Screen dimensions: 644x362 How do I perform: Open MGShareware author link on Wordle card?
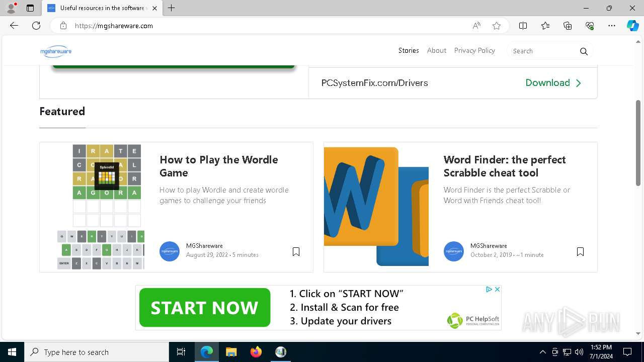[204, 246]
